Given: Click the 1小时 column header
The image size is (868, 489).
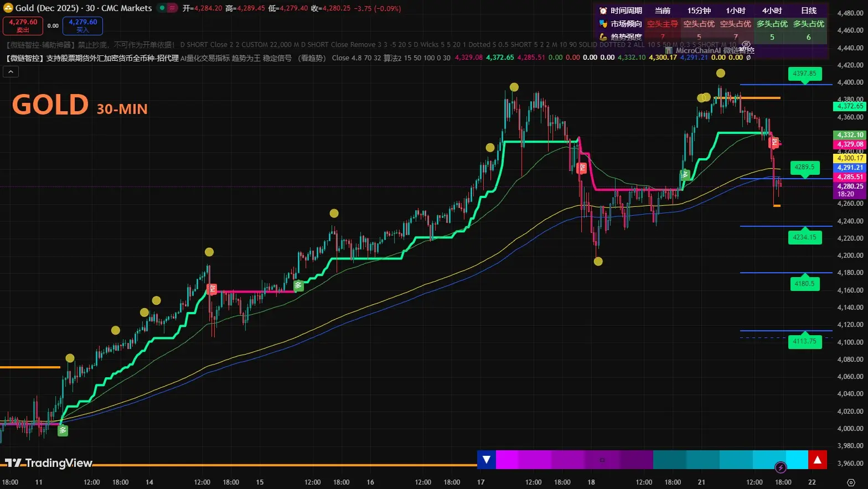Looking at the screenshot, I should (x=736, y=11).
